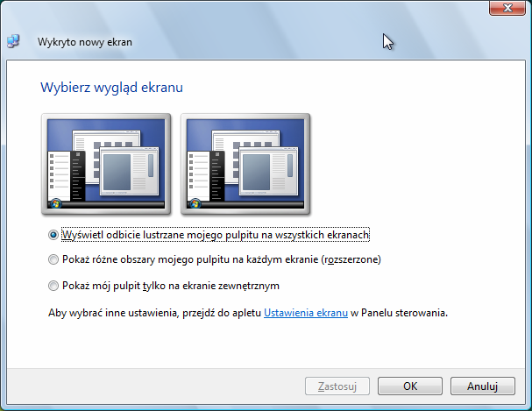Click the left monitor preview thumbnail
This screenshot has height=411, width=532.
[106, 164]
